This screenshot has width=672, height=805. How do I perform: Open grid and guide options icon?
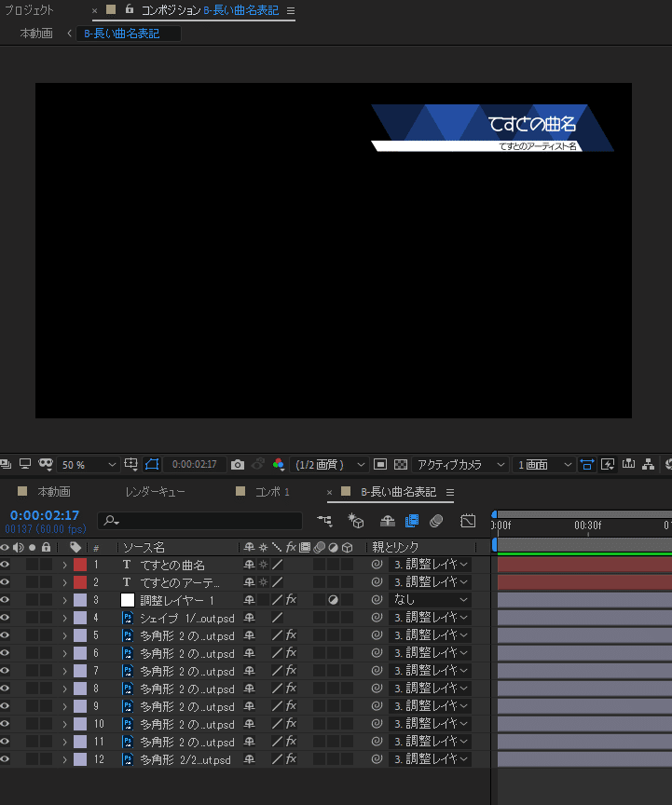click(x=130, y=465)
